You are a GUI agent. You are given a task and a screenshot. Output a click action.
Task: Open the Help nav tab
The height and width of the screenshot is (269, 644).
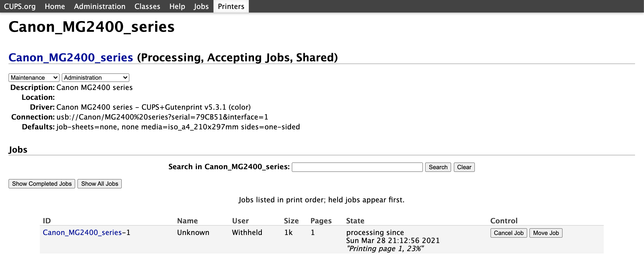(x=177, y=6)
